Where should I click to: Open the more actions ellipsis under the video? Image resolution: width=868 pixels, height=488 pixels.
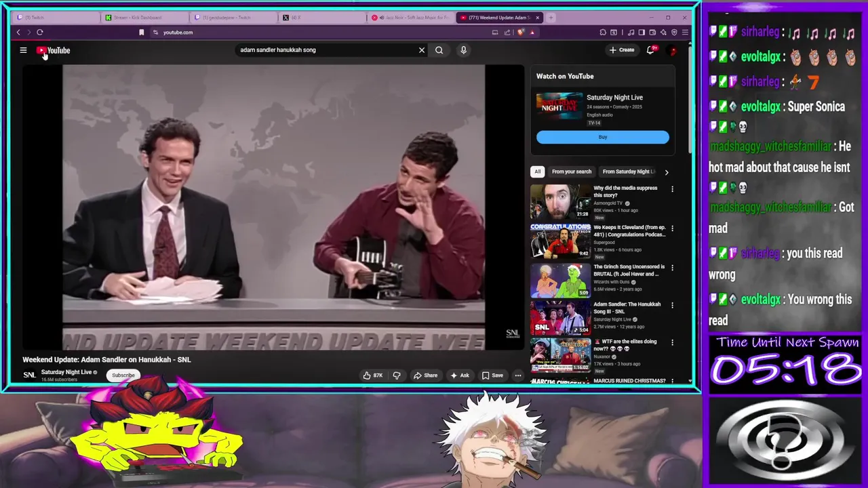click(x=518, y=375)
